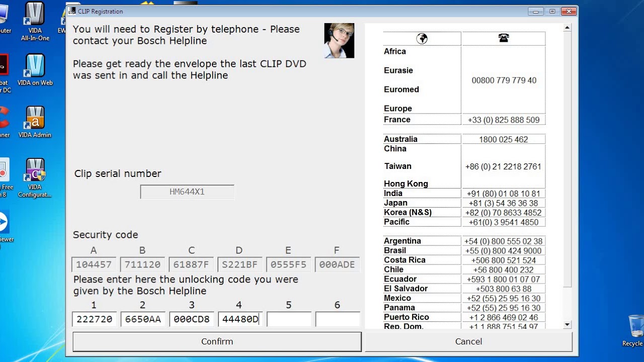This screenshot has height=362, width=644.
Task: Click the Confirm button
Action: click(217, 341)
